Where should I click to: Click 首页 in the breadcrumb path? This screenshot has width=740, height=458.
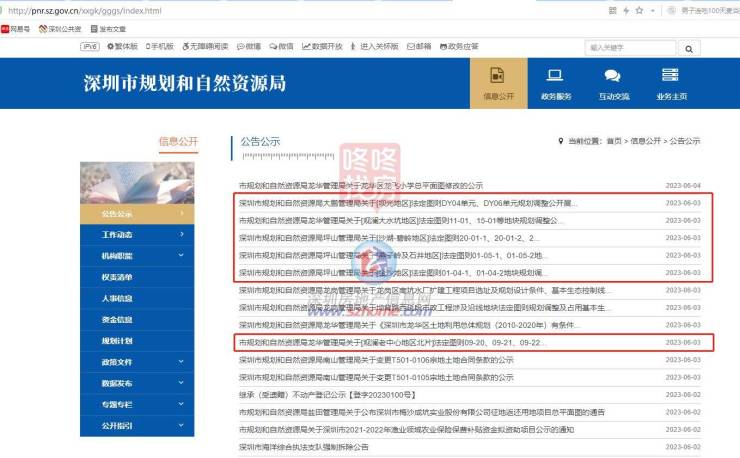[613, 142]
